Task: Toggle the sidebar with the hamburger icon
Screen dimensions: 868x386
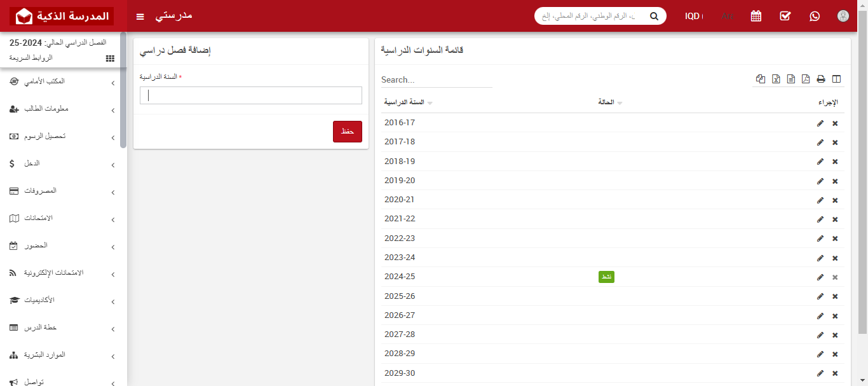Action: tap(140, 17)
